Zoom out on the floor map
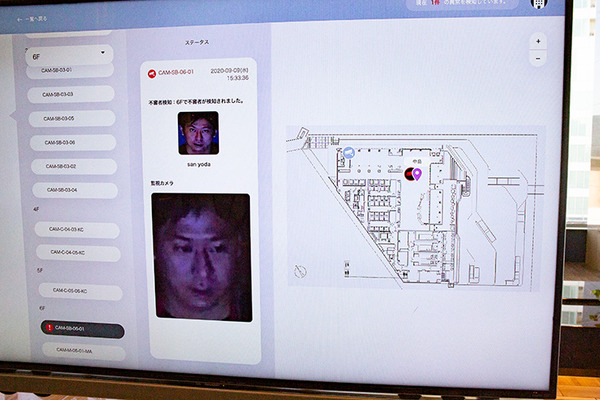 [539, 58]
